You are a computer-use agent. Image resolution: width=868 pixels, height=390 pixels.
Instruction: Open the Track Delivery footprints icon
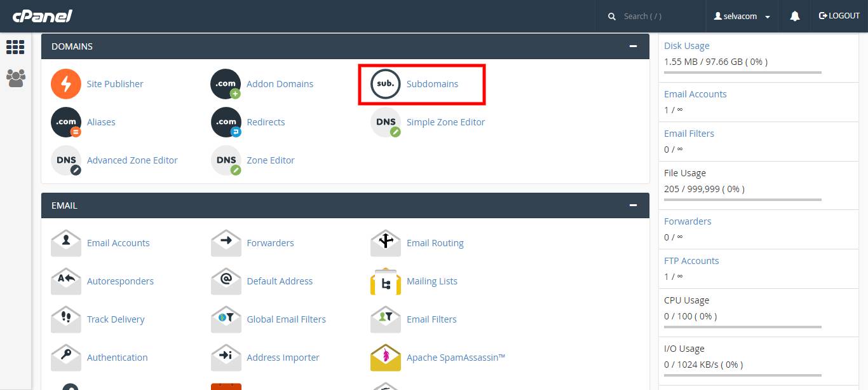(66, 319)
